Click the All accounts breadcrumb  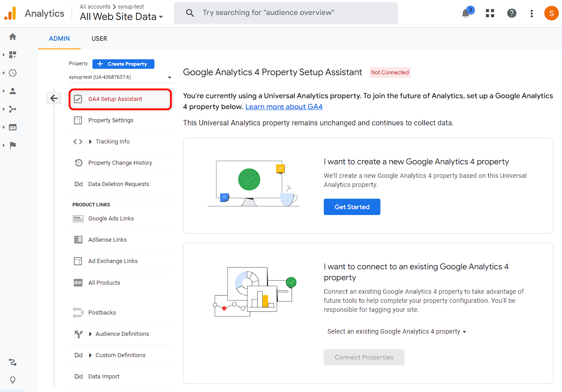[x=95, y=7]
